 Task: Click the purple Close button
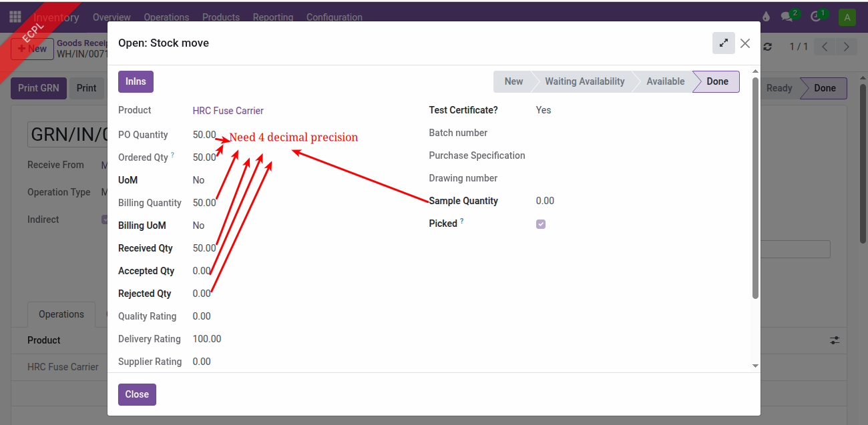(137, 394)
